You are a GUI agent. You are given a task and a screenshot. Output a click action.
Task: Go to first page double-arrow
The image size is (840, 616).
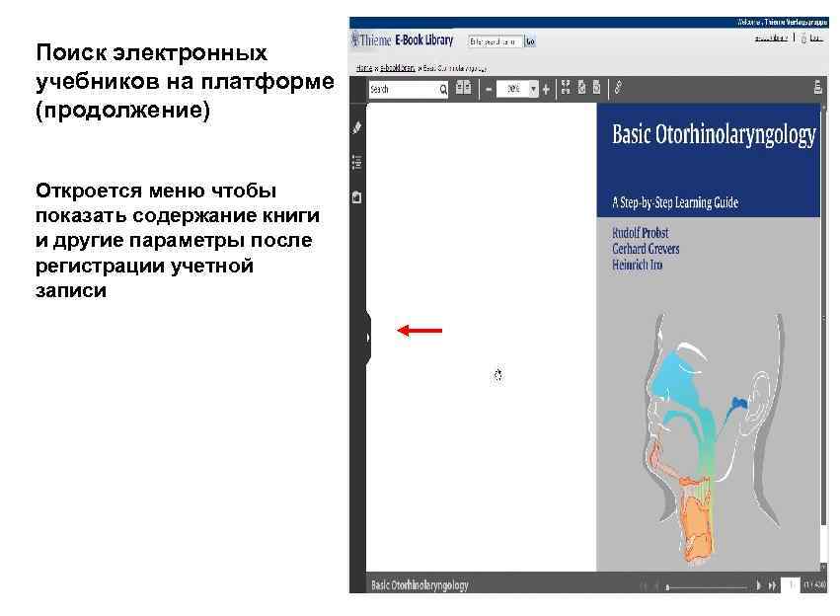coord(644,586)
